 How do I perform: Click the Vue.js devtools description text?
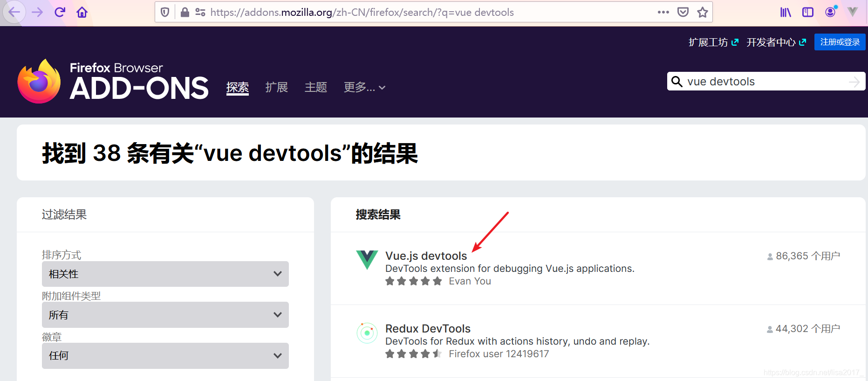510,269
